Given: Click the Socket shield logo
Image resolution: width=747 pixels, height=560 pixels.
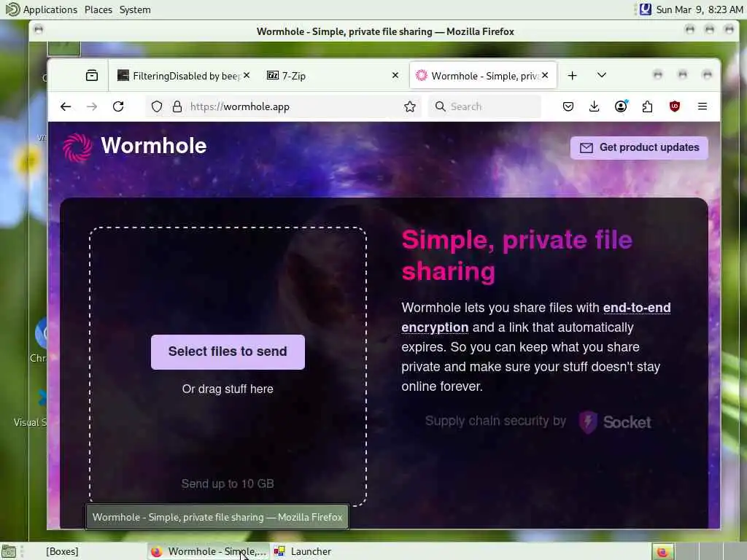Looking at the screenshot, I should coord(588,422).
